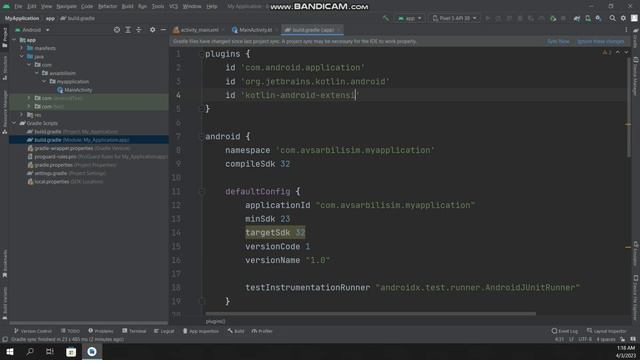640x360 pixels.
Task: Open editor tabs more options menu
Action: (x=626, y=30)
